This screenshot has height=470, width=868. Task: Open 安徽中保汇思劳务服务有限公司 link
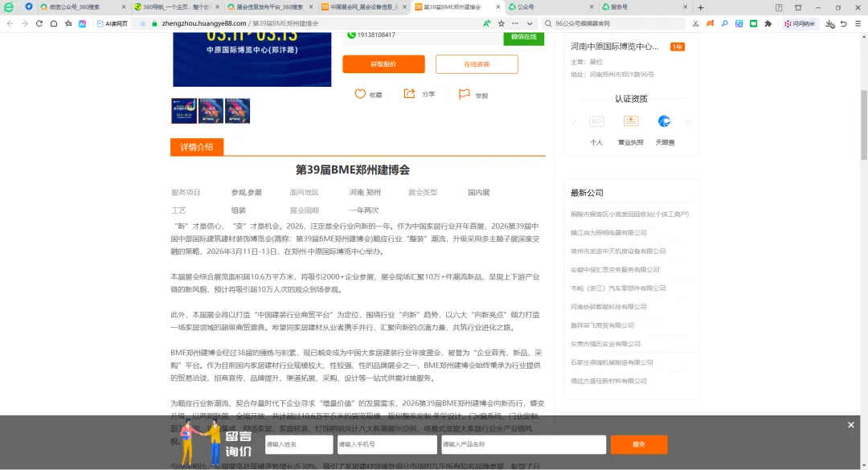coord(615,270)
